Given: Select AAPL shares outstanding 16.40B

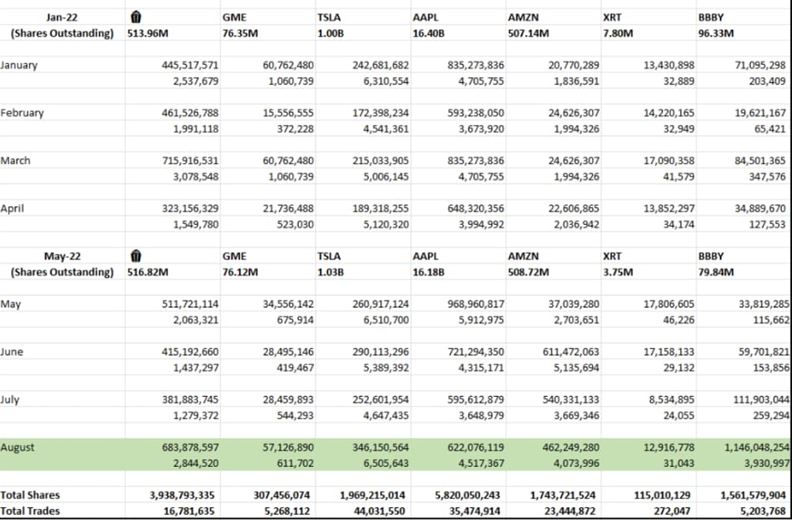Looking at the screenshot, I should click(x=432, y=33).
